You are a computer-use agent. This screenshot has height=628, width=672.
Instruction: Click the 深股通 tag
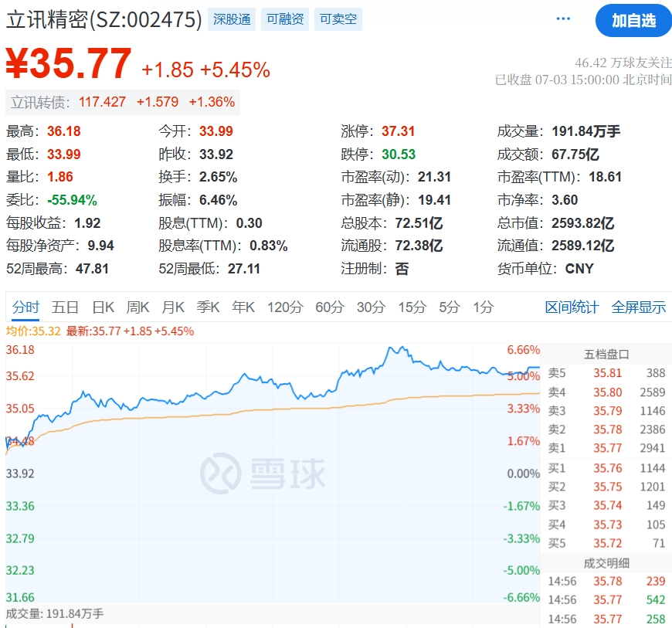click(232, 19)
